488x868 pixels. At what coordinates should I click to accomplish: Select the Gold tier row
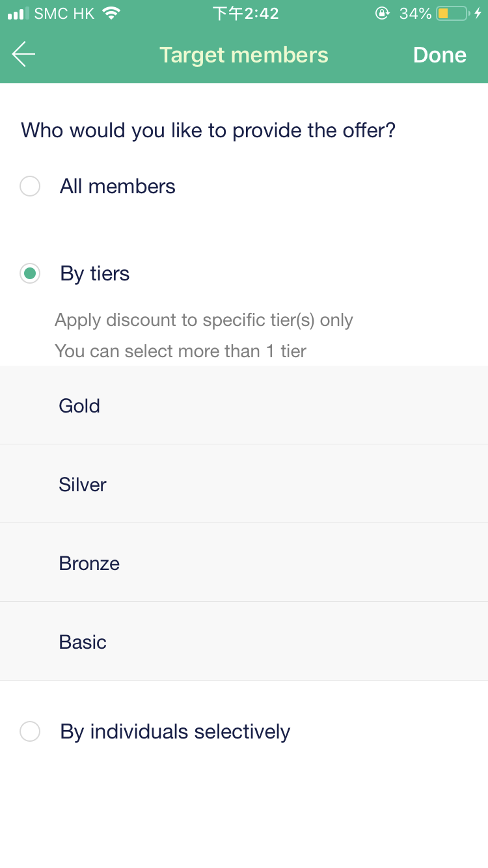[244, 405]
